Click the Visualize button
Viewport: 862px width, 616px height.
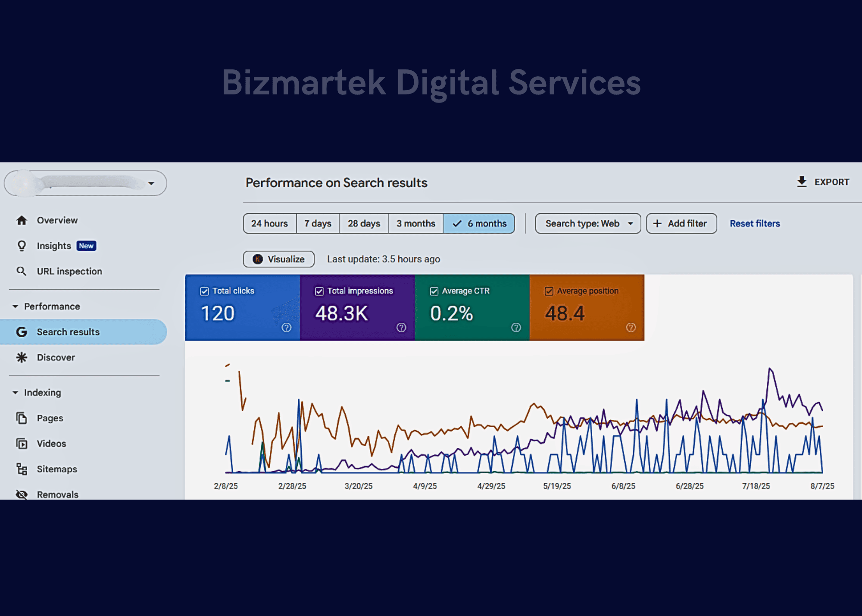tap(278, 259)
